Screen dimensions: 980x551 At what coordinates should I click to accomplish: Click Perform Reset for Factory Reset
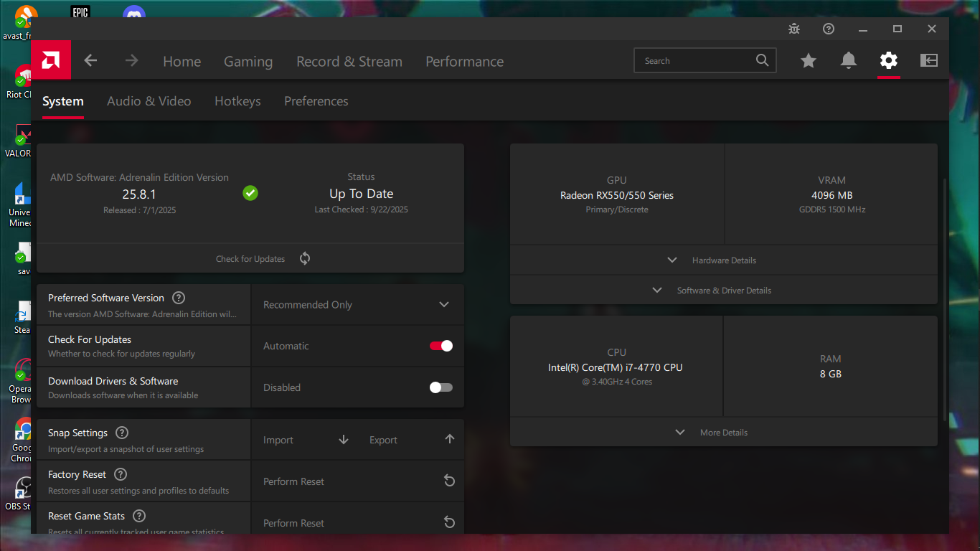pos(294,481)
